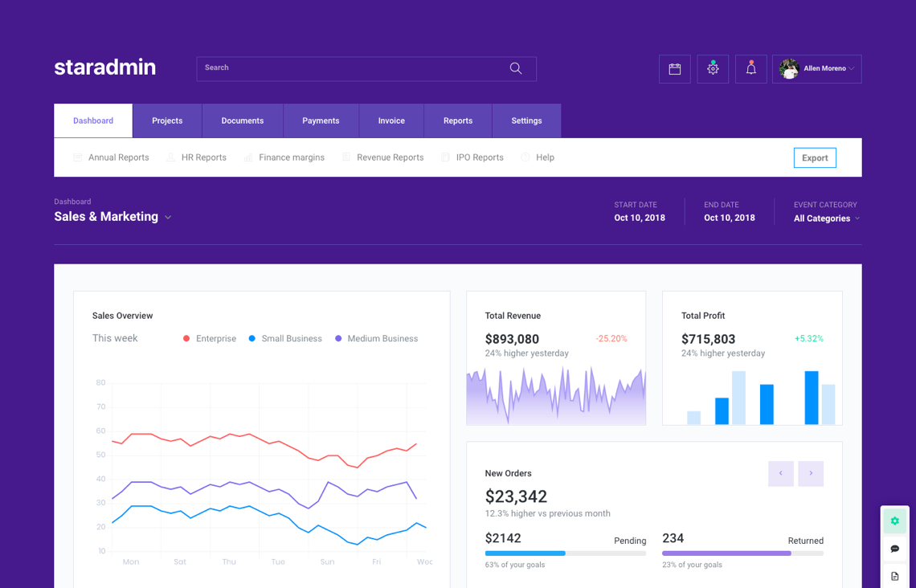
Task: Click Allen Moreno's avatar picture
Action: pos(789,69)
